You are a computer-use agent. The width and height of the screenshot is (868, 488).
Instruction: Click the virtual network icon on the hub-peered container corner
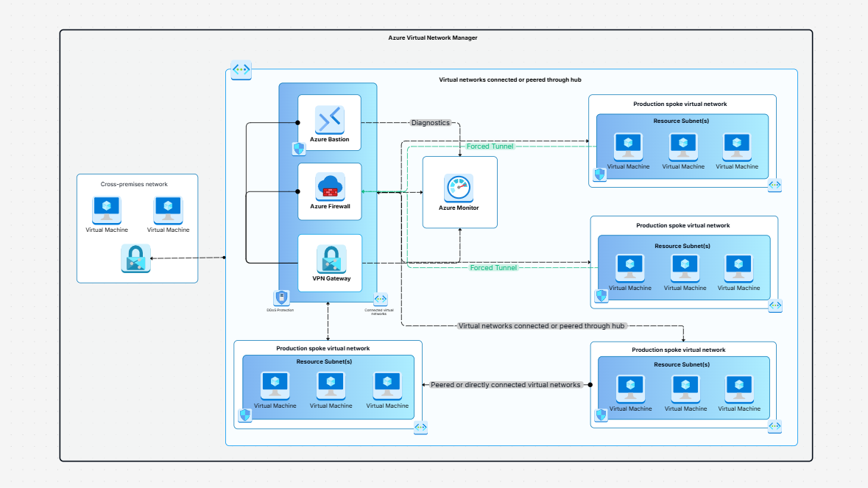tap(241, 70)
